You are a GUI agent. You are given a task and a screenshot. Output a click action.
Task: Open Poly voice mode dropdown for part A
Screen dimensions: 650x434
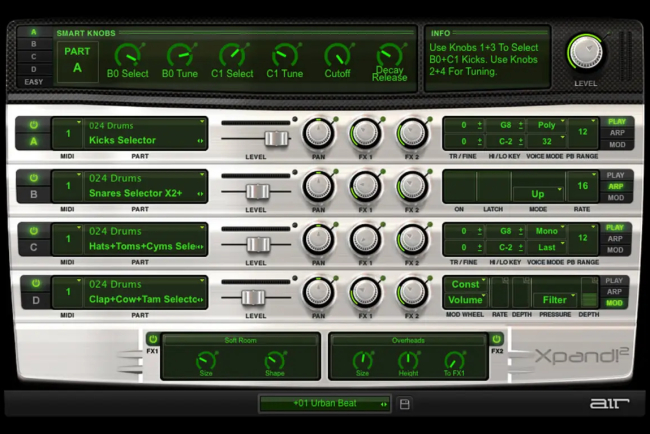[x=547, y=125]
